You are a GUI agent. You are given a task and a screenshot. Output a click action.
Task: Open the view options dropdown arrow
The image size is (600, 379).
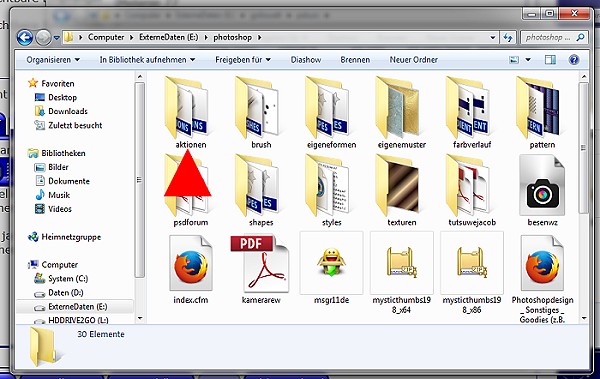[528, 60]
